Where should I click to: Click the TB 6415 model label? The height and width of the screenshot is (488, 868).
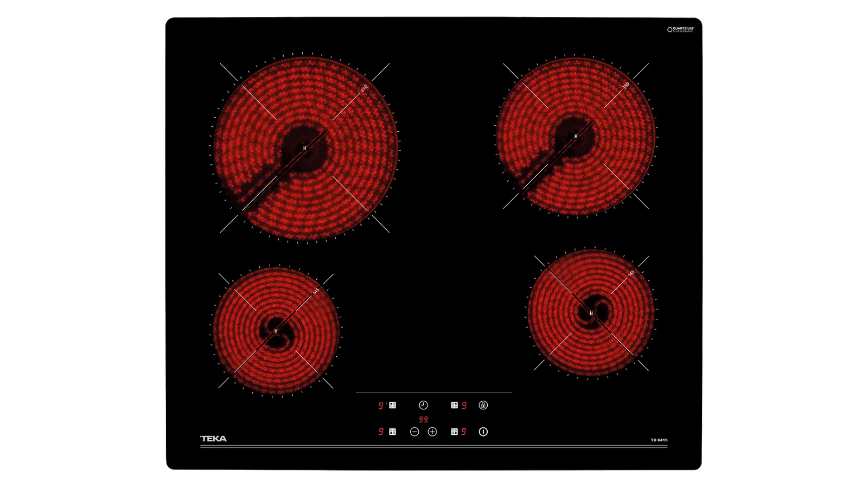659,440
